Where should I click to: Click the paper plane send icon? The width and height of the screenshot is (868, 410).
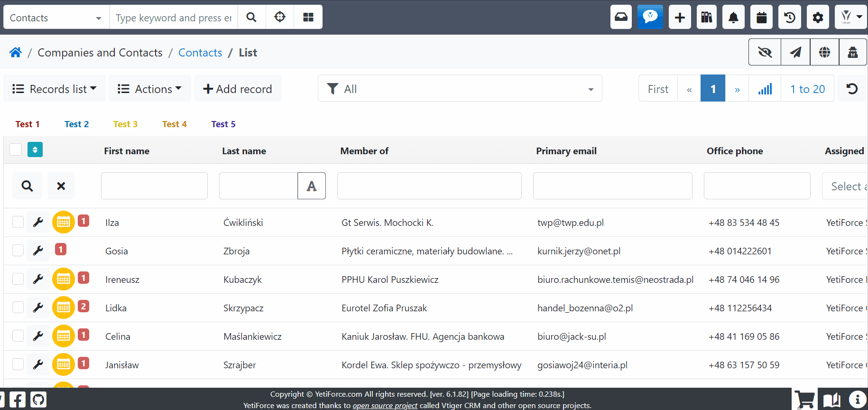coord(795,52)
